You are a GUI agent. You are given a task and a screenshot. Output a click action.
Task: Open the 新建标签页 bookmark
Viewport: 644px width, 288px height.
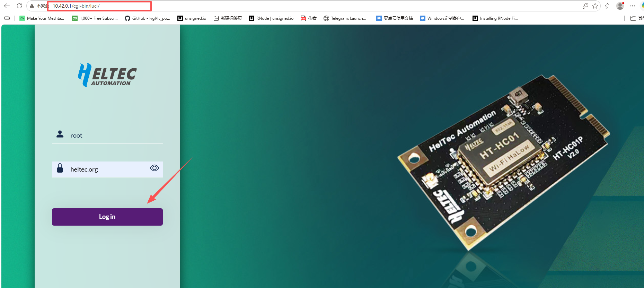pos(228,18)
